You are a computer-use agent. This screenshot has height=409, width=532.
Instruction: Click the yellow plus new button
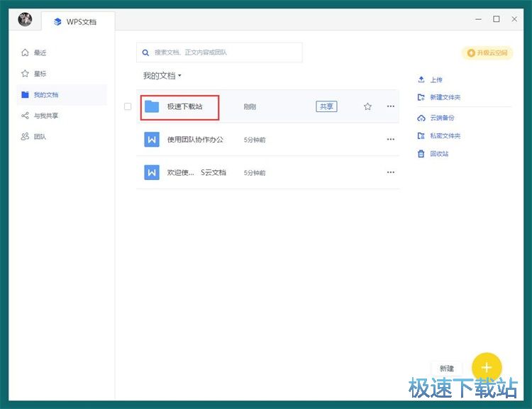487,367
